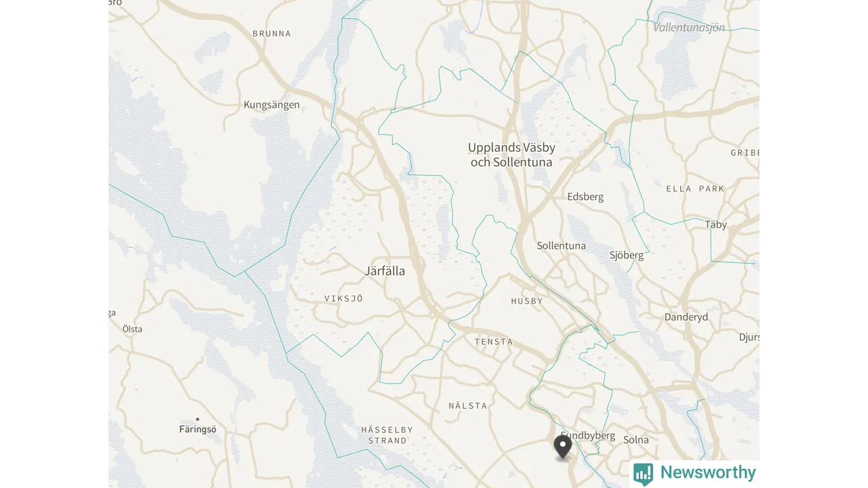Click the Solna place label

tap(636, 440)
